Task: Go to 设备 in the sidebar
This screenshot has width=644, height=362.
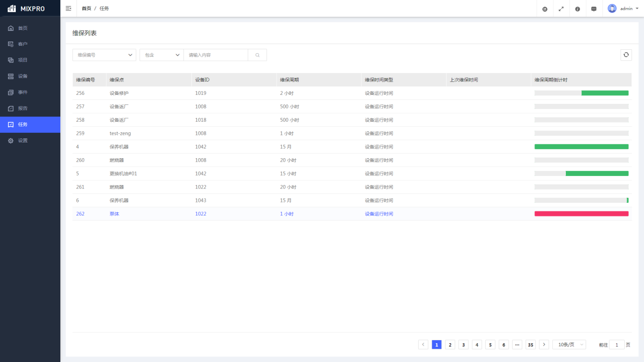Action: tap(23, 76)
